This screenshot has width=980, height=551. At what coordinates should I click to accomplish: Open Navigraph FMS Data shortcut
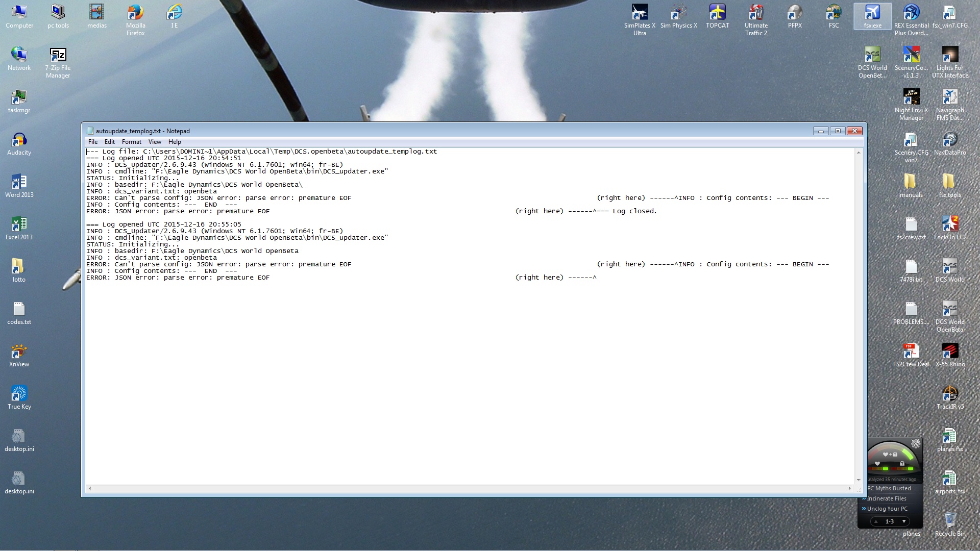tap(950, 105)
